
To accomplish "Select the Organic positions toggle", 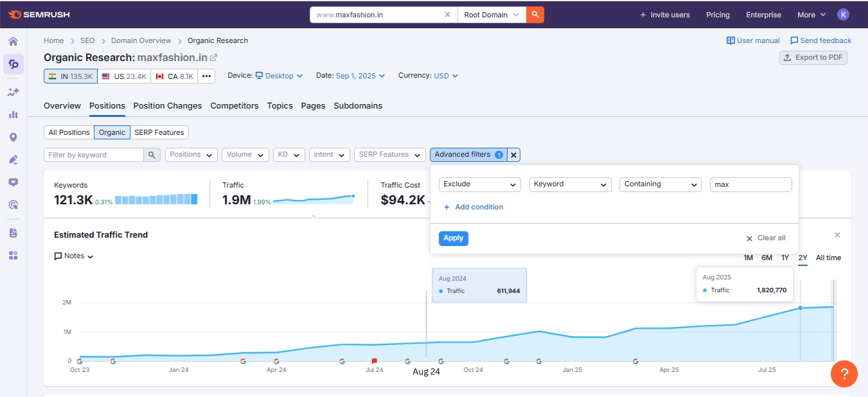I will tap(112, 132).
